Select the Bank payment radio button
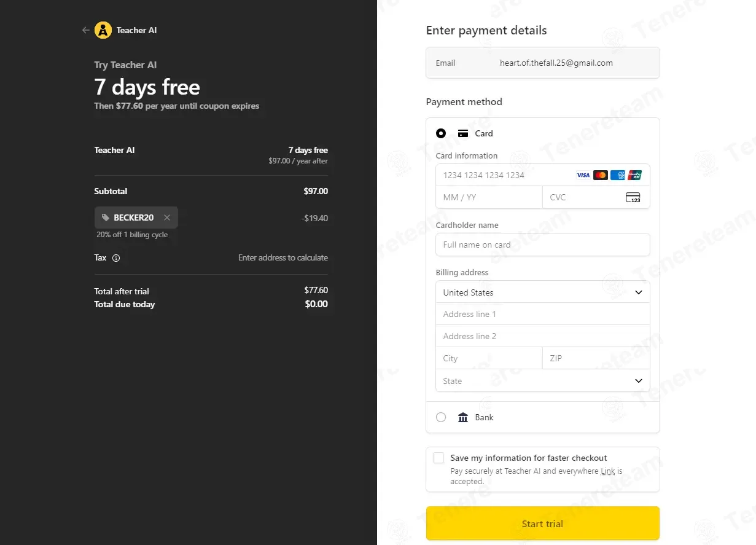Screen dimensions: 756x545 coord(441,417)
